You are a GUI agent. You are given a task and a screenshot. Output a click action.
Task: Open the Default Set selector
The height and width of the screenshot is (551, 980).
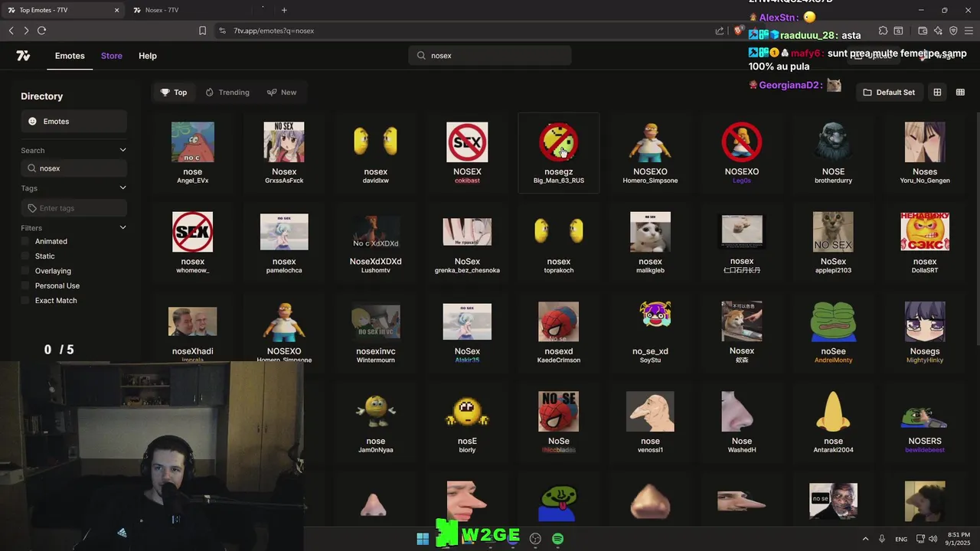[889, 92]
